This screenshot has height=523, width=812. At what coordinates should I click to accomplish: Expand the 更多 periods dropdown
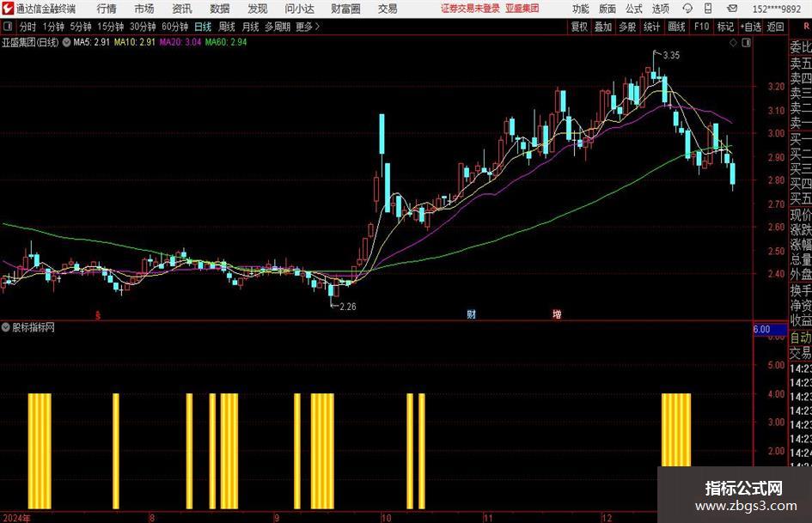[x=308, y=27]
